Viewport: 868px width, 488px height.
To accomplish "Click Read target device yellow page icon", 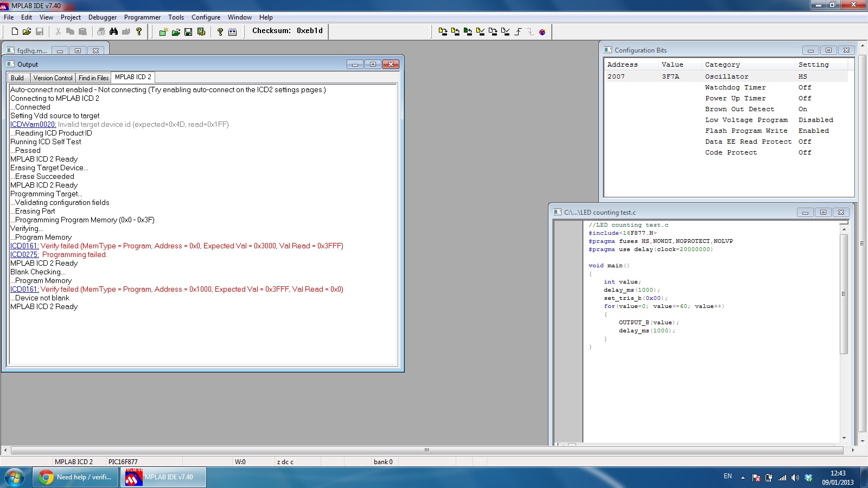I will (x=455, y=32).
